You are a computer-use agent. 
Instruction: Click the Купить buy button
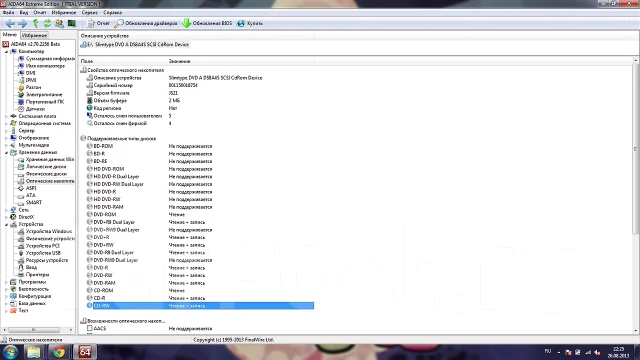[x=250, y=23]
